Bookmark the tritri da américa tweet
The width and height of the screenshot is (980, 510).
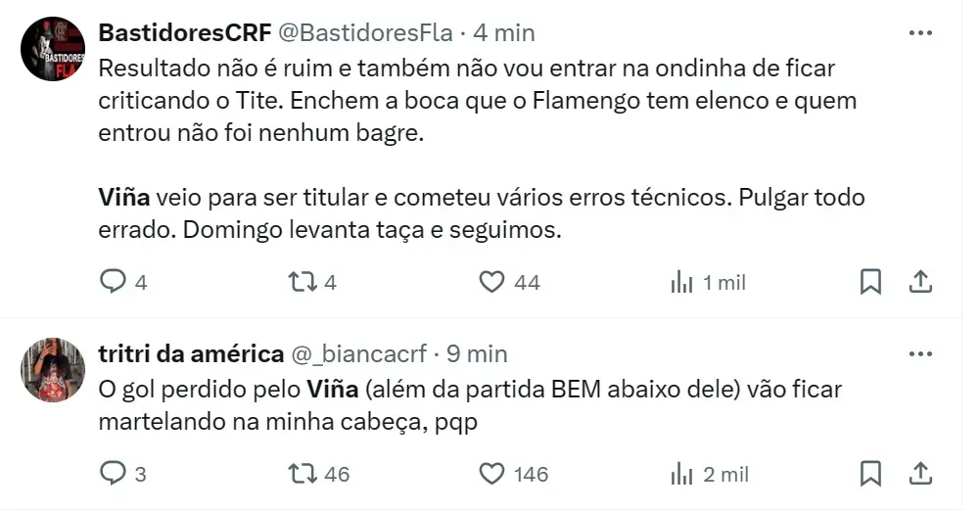coord(870,474)
